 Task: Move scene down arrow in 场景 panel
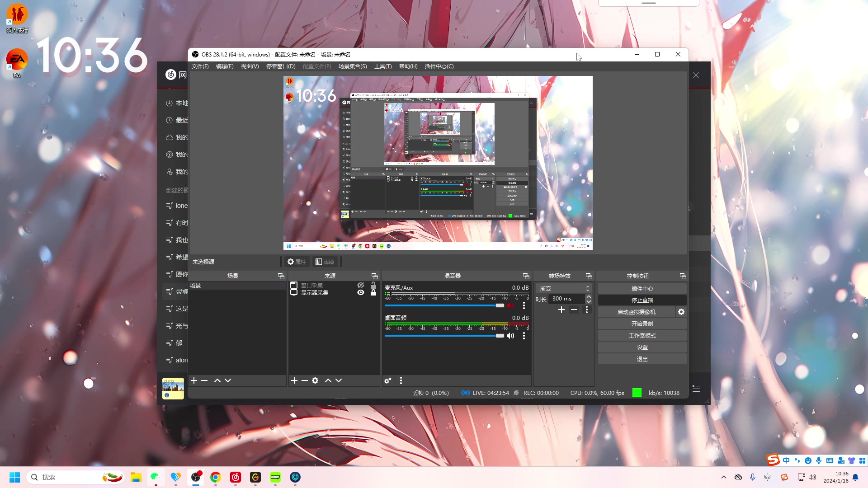(228, 380)
